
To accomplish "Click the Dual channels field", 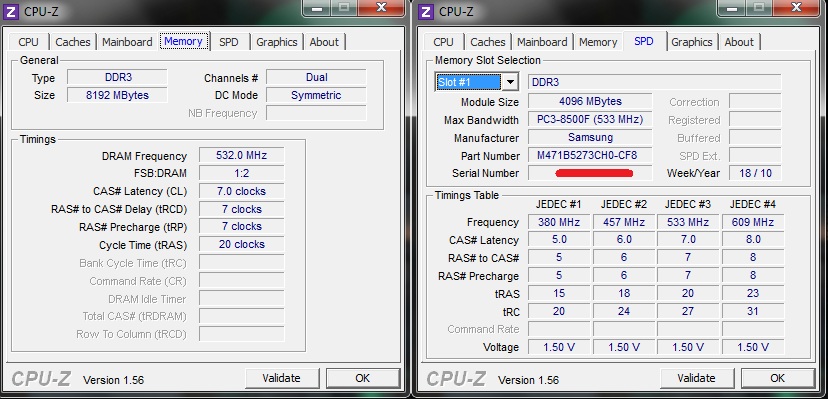I will click(316, 78).
